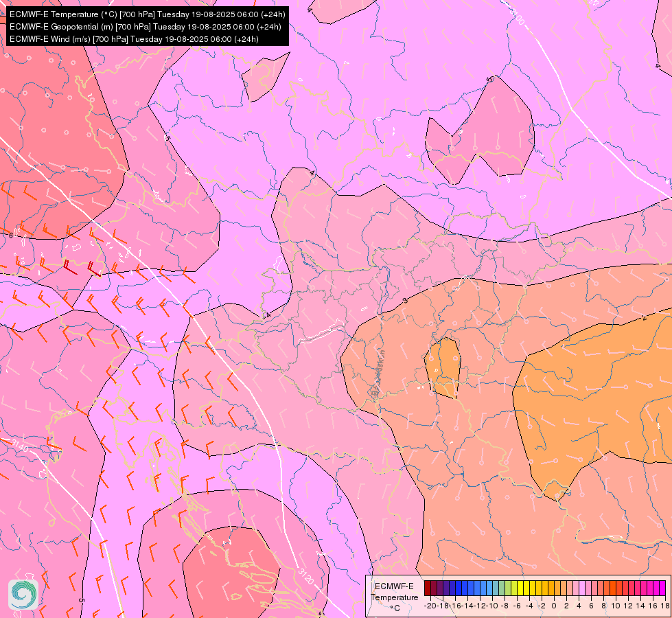Click the isotherm label 3 on the map

pos(406,301)
